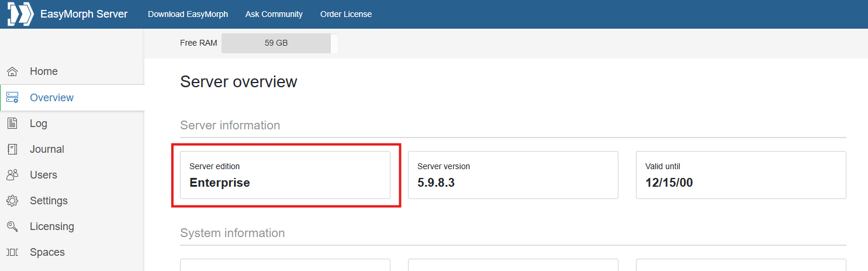The image size is (868, 271).
Task: Click the System information section header
Action: 232,233
